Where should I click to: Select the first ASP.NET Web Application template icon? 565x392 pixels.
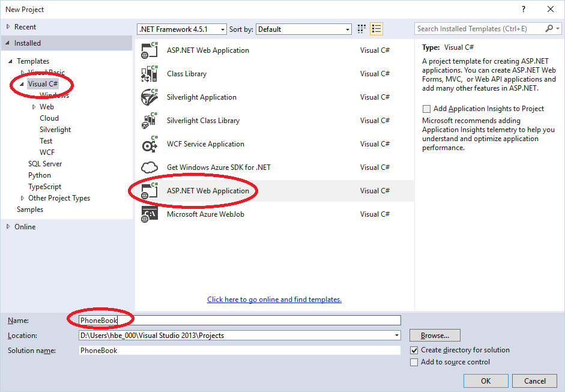click(150, 50)
